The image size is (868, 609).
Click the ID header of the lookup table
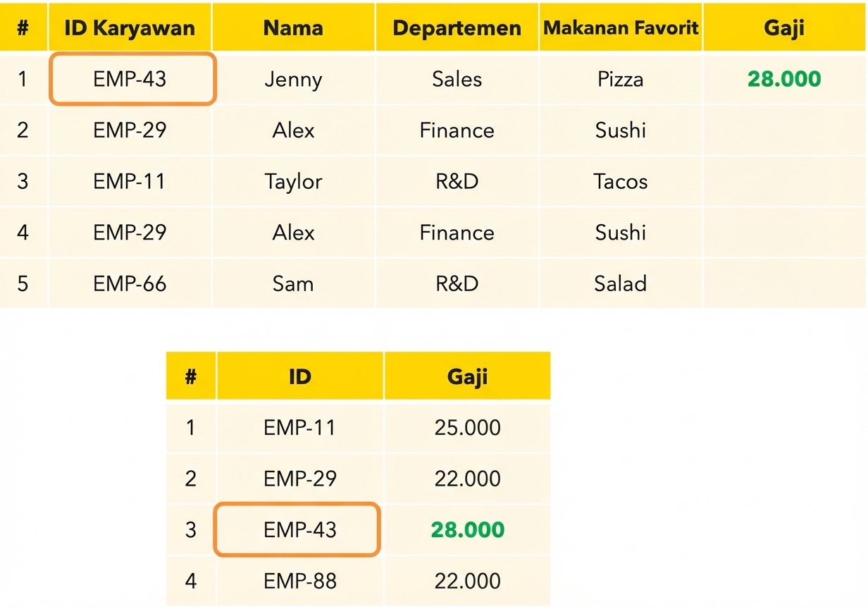click(300, 376)
